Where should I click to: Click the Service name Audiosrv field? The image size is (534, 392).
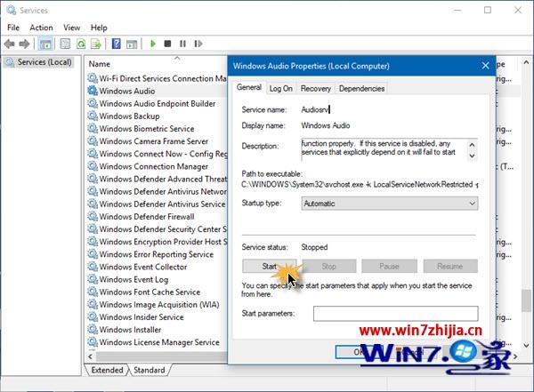point(316,109)
